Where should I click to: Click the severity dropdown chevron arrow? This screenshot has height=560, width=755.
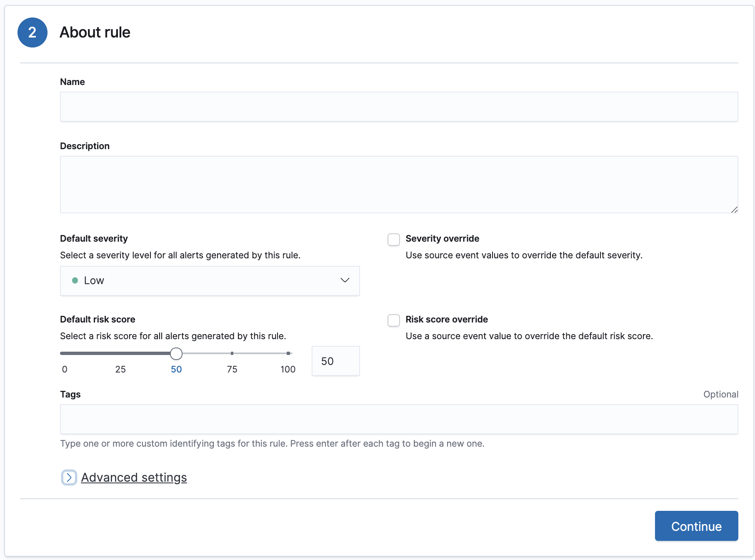(x=345, y=280)
